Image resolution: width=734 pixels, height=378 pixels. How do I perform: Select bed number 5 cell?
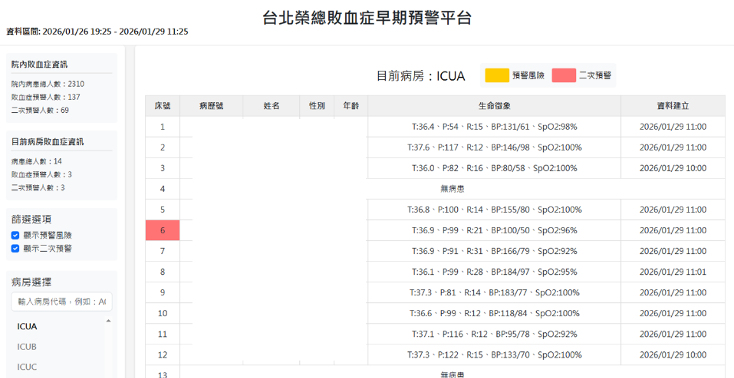pyautogui.click(x=162, y=210)
